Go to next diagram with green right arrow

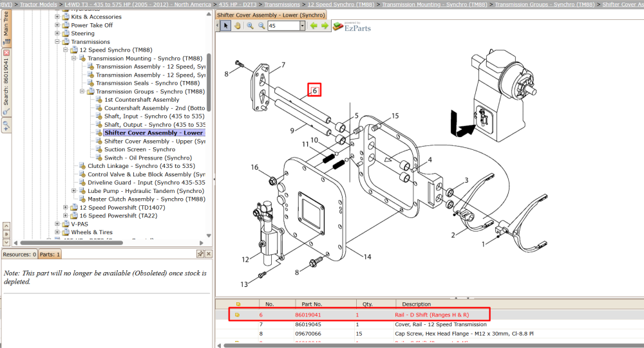click(x=325, y=26)
